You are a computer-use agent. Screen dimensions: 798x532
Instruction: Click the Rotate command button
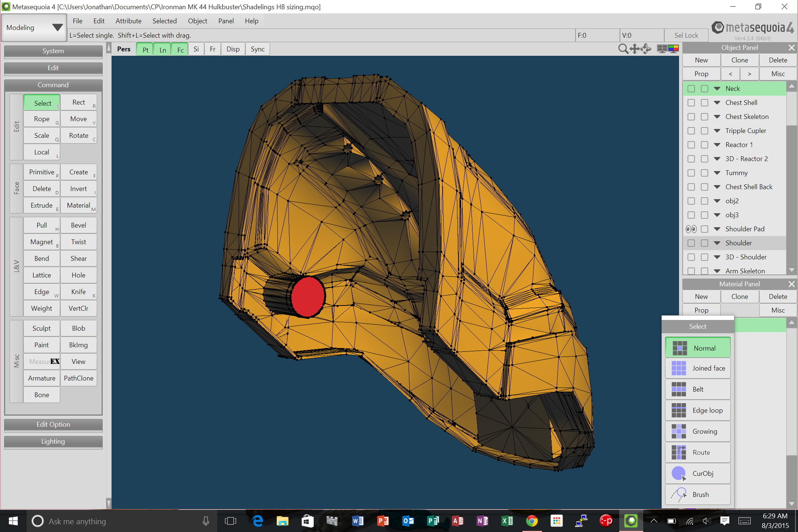click(x=79, y=136)
